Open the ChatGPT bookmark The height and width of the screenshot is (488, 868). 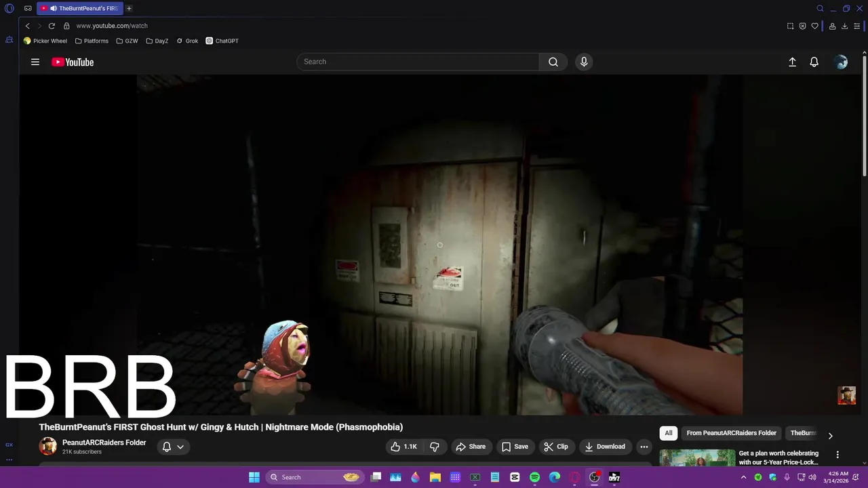(222, 41)
